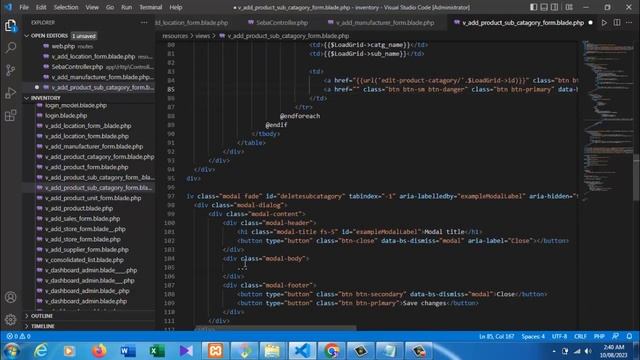640x360 pixels.
Task: Toggle the Primary Side Bar layout icon
Action: 533,7
